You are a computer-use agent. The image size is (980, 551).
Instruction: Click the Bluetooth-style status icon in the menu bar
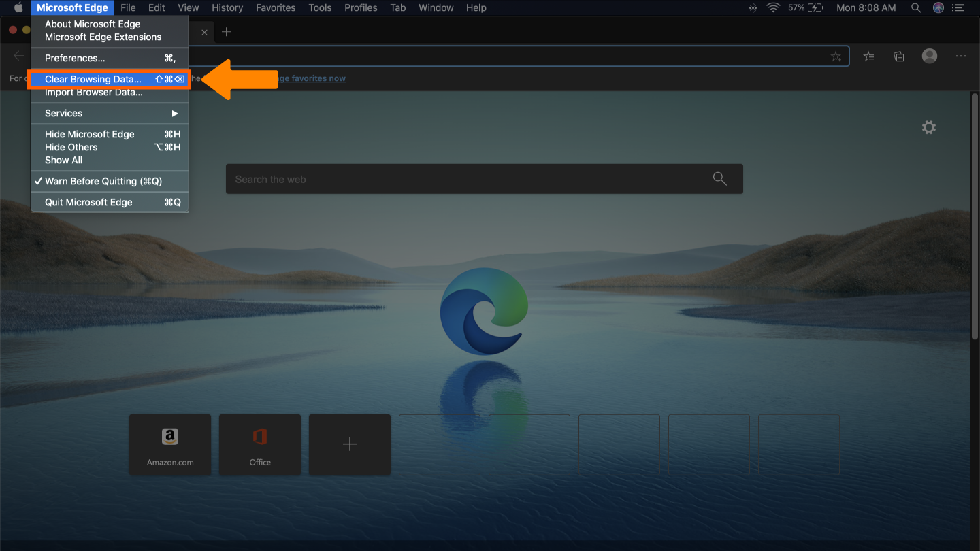(753, 7)
